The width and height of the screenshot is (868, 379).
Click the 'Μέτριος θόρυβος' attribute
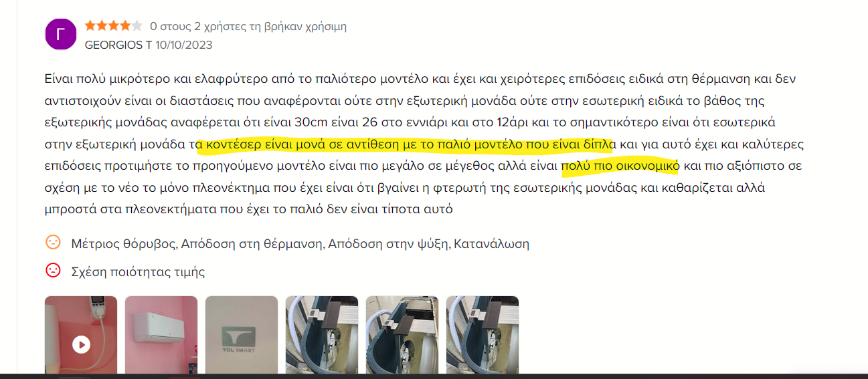124,243
